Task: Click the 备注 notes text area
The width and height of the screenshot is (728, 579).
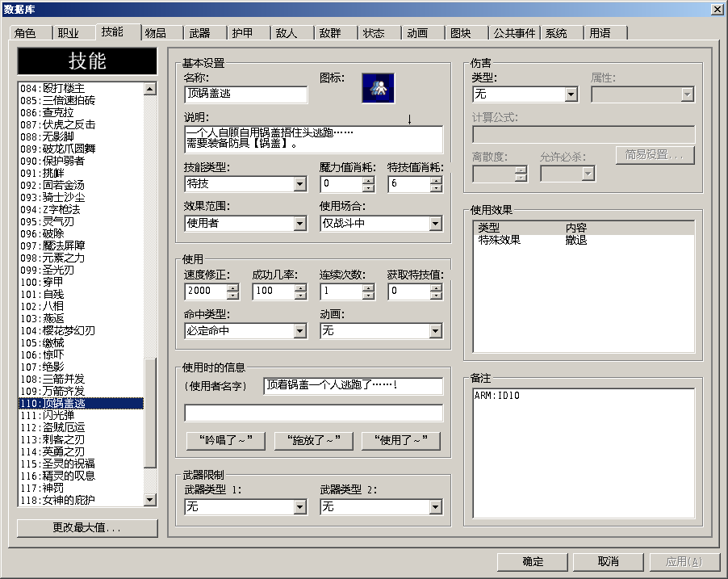Action: pos(584,453)
